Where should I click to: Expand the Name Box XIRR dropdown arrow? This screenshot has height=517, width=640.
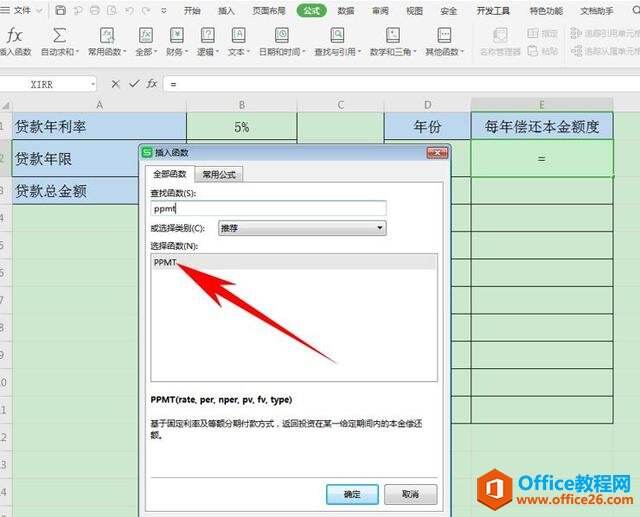coord(93,84)
